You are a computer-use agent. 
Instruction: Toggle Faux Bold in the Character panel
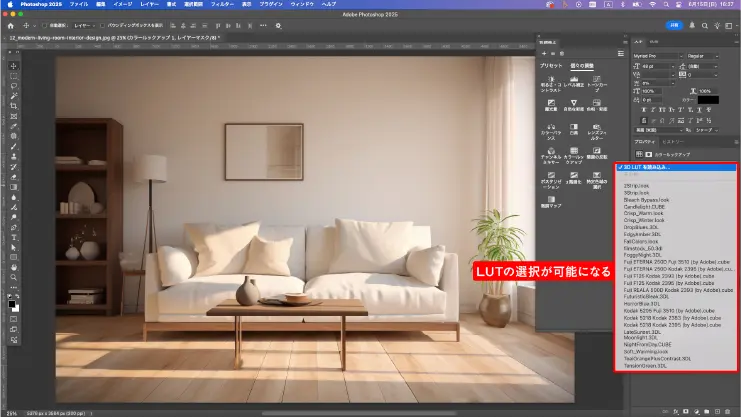644,110
